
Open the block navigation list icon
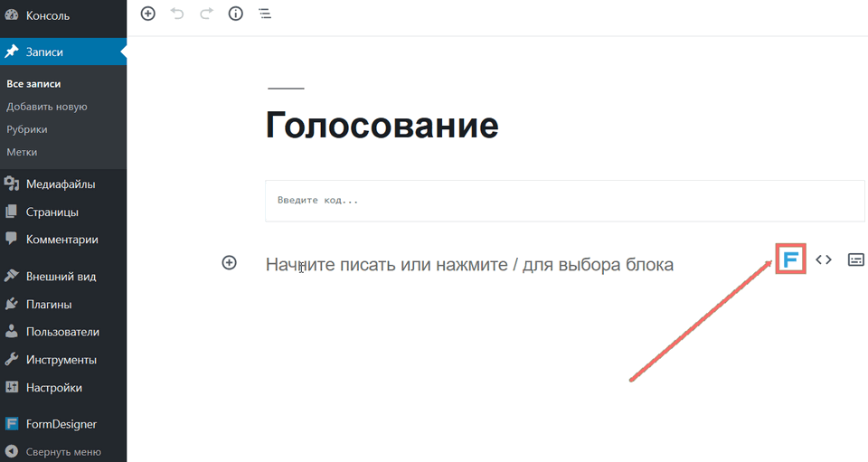pyautogui.click(x=265, y=14)
